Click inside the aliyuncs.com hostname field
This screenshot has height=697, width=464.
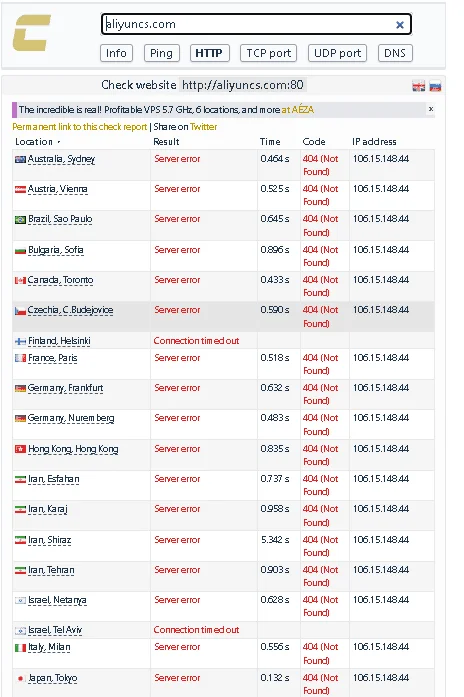pyautogui.click(x=249, y=24)
